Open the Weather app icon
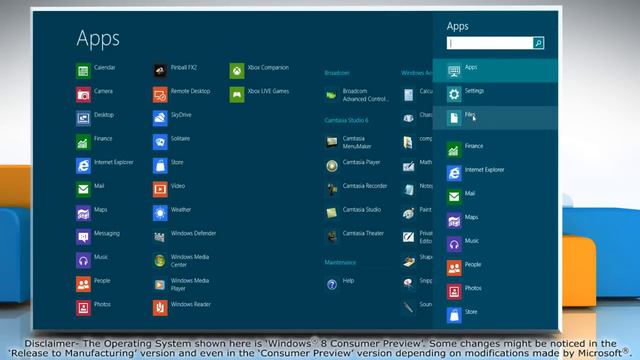This screenshot has width=640, height=360. [160, 213]
